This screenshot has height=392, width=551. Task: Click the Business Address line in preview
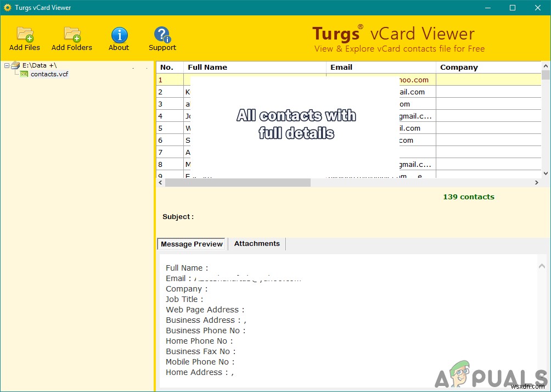coord(206,320)
